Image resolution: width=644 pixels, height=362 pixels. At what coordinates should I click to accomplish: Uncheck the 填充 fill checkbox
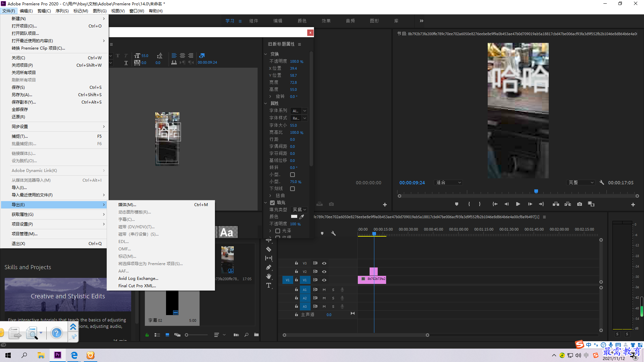click(x=272, y=202)
